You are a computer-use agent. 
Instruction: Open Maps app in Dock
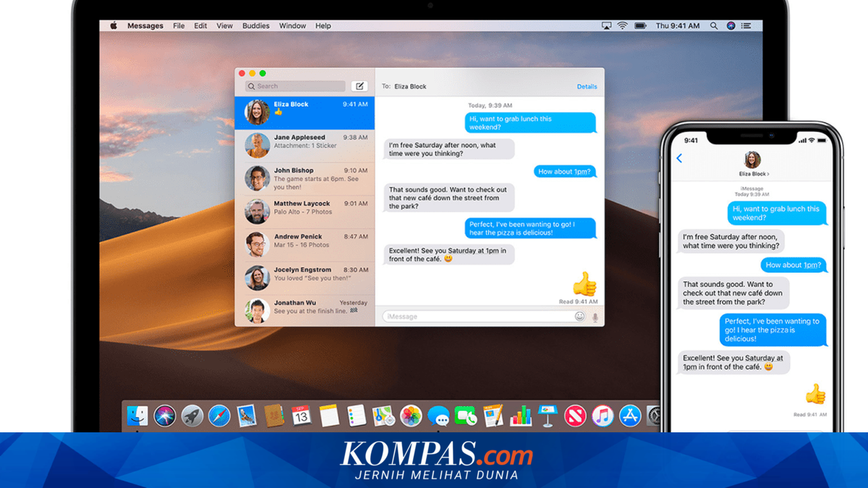[x=383, y=416]
